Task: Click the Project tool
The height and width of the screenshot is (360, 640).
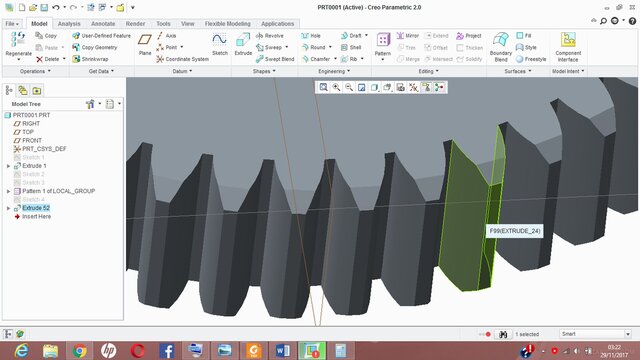Action: [x=469, y=36]
